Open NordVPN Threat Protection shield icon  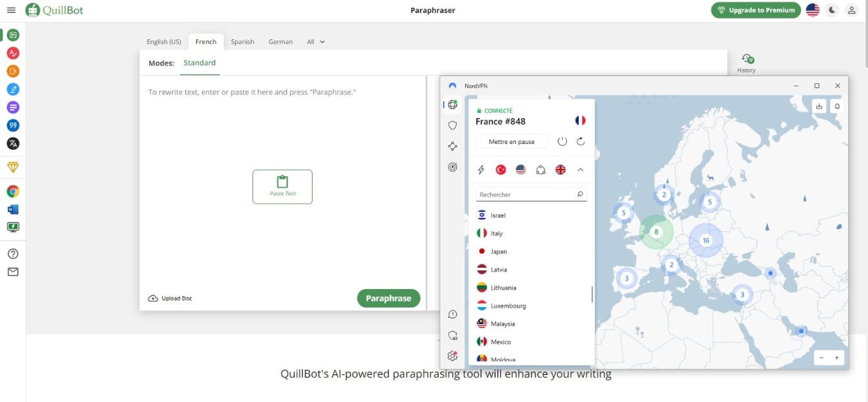(x=453, y=125)
